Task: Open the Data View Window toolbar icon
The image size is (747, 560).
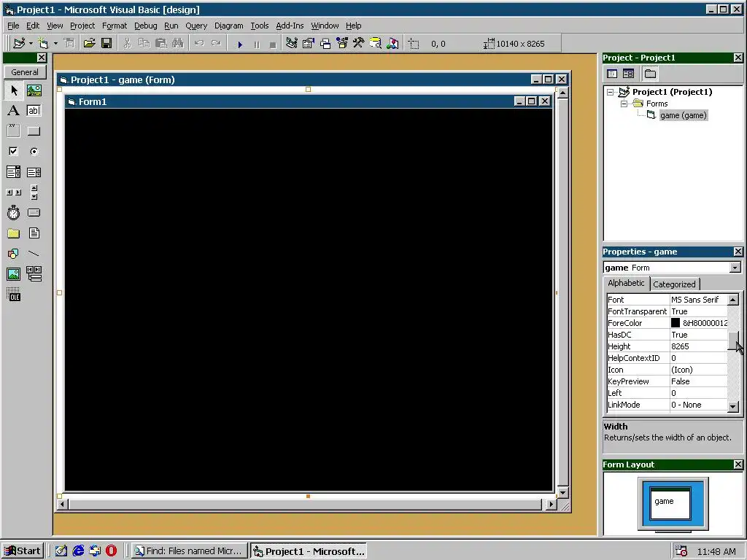Action: 376,43
